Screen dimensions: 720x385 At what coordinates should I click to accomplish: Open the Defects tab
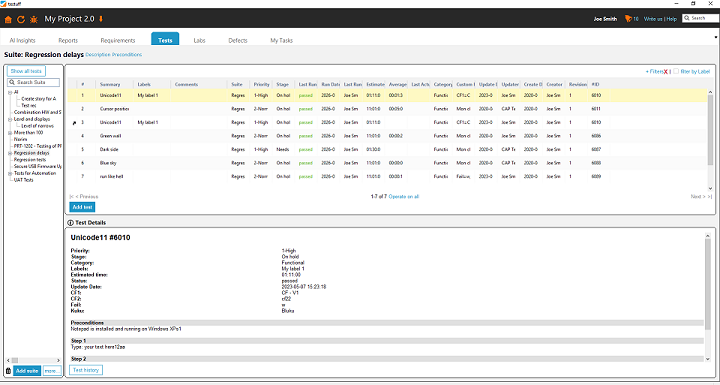(238, 40)
